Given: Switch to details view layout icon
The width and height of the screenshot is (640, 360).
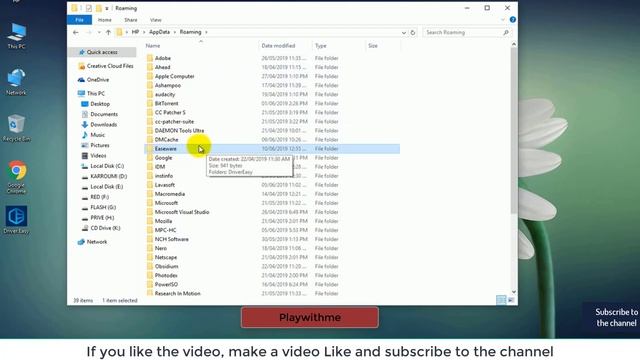Looking at the screenshot, I should pyautogui.click(x=501, y=300).
